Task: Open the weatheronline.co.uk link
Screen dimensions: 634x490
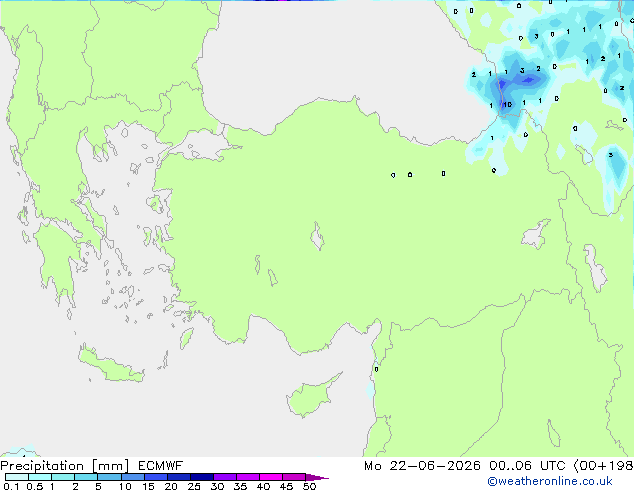Action: (x=550, y=481)
